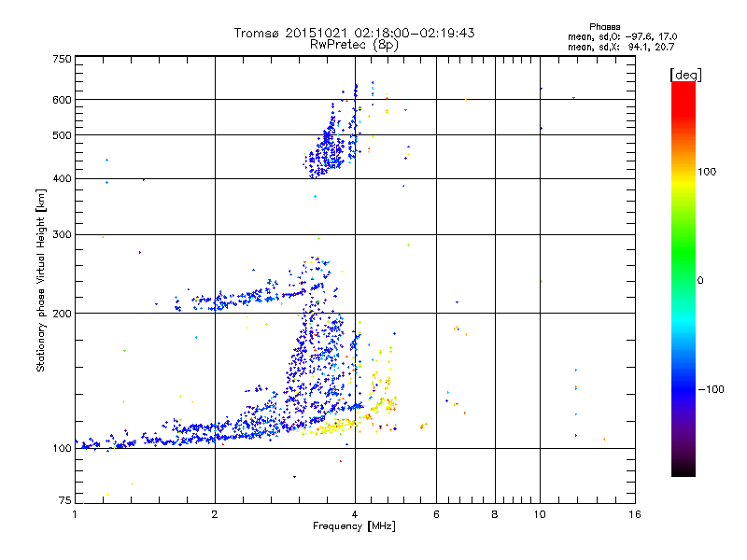Viewport: 747px width, 560px height.
Task: Click the '100' colorbar tick label
Action: (x=707, y=172)
